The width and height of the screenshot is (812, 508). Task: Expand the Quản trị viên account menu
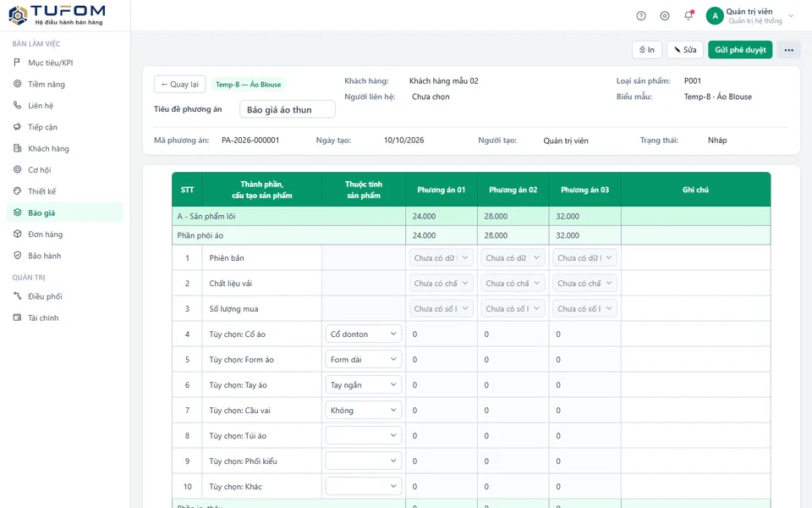point(749,15)
